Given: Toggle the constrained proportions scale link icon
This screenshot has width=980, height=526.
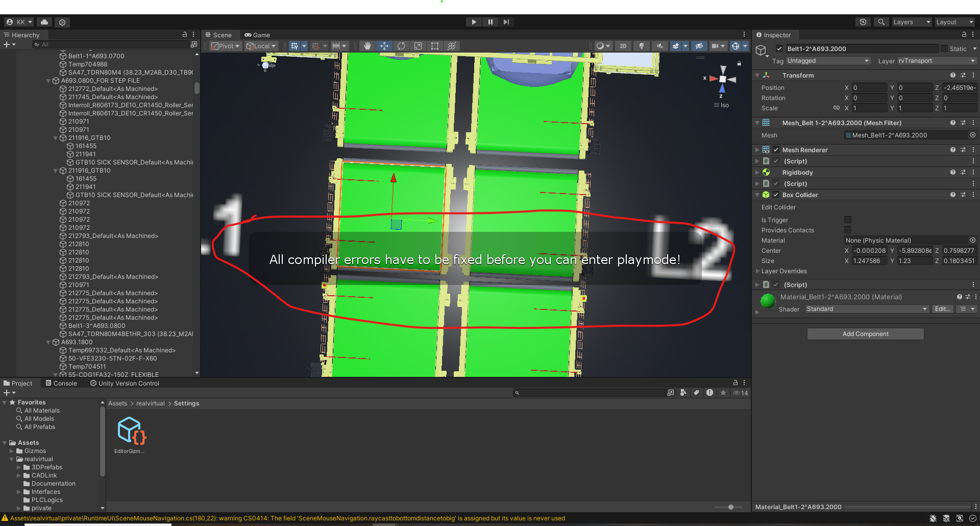Looking at the screenshot, I should [x=836, y=108].
